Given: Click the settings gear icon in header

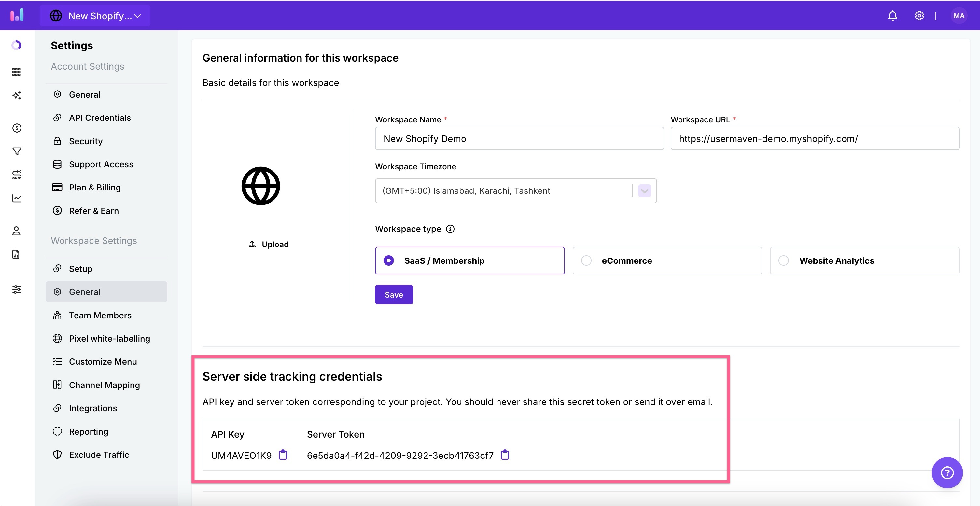Looking at the screenshot, I should point(919,16).
